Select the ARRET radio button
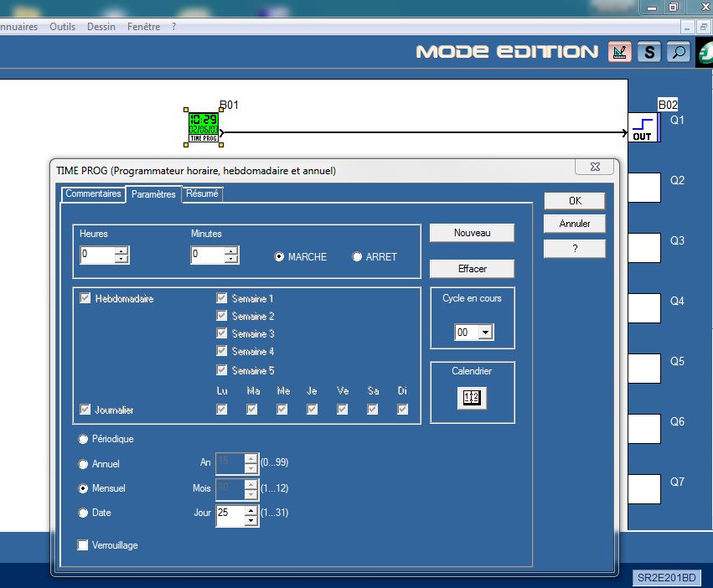713x588 pixels. pos(358,257)
